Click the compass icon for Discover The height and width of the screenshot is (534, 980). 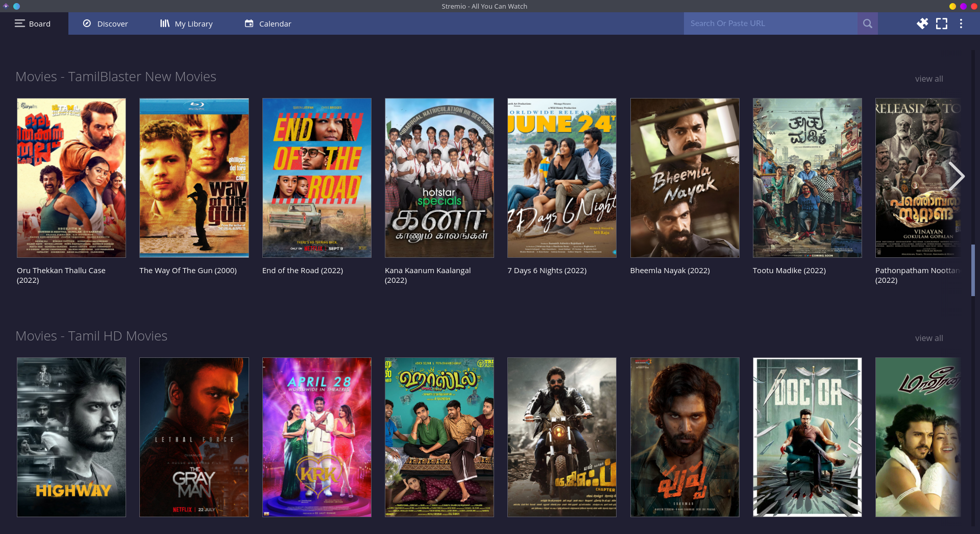pos(87,23)
